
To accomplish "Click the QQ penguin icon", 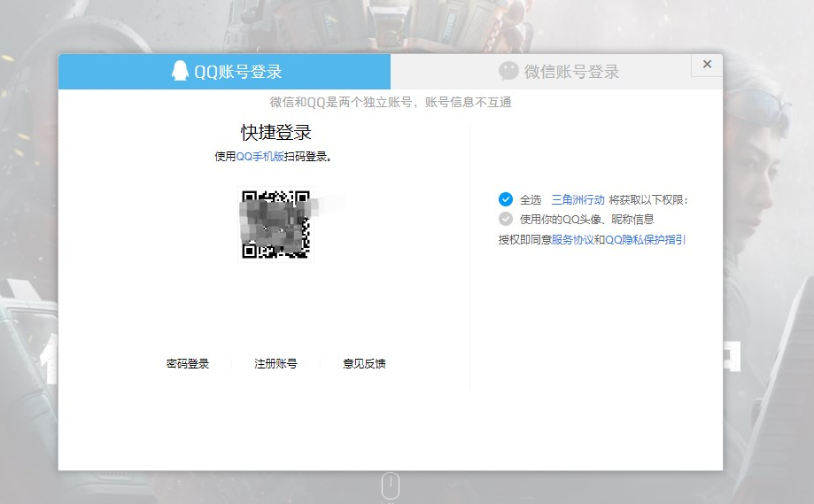I will coord(180,71).
